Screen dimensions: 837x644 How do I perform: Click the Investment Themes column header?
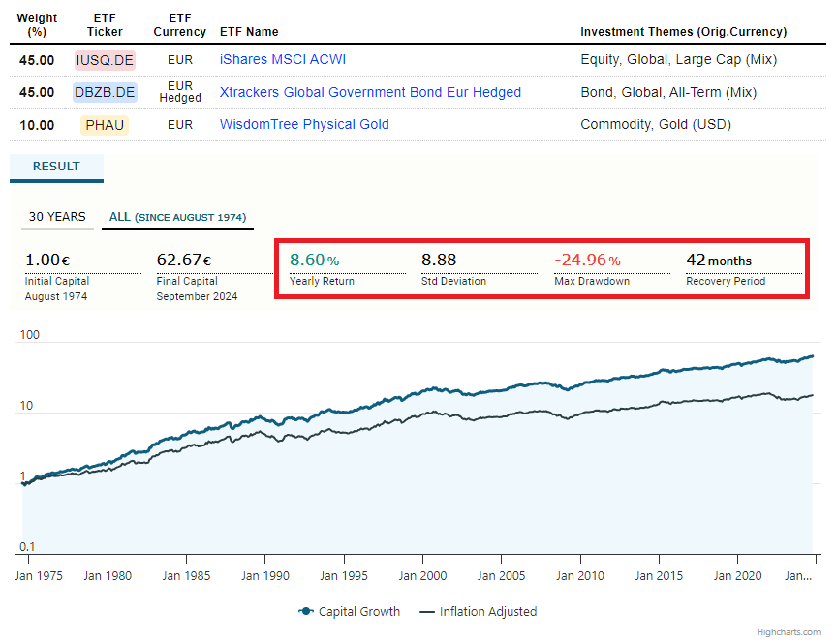click(684, 32)
